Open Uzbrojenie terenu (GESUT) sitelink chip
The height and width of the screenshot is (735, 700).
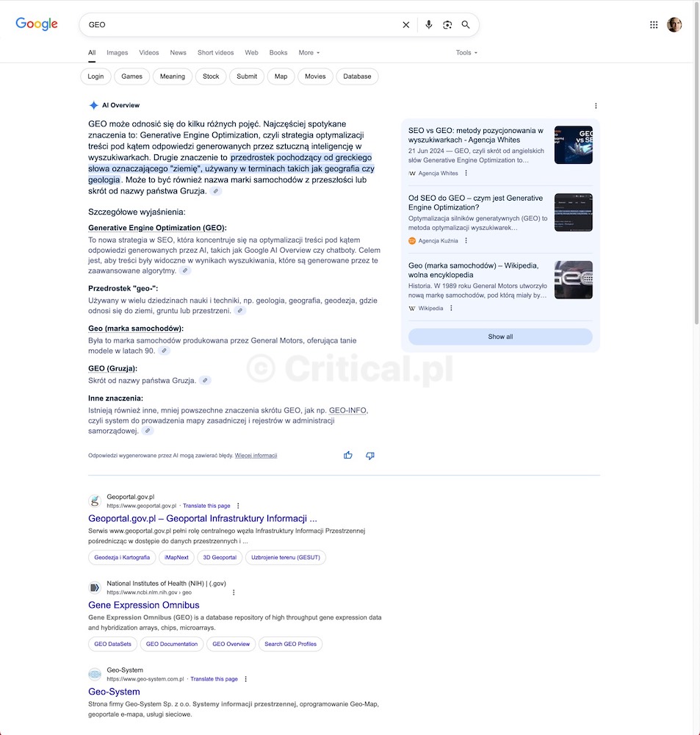[x=286, y=557]
